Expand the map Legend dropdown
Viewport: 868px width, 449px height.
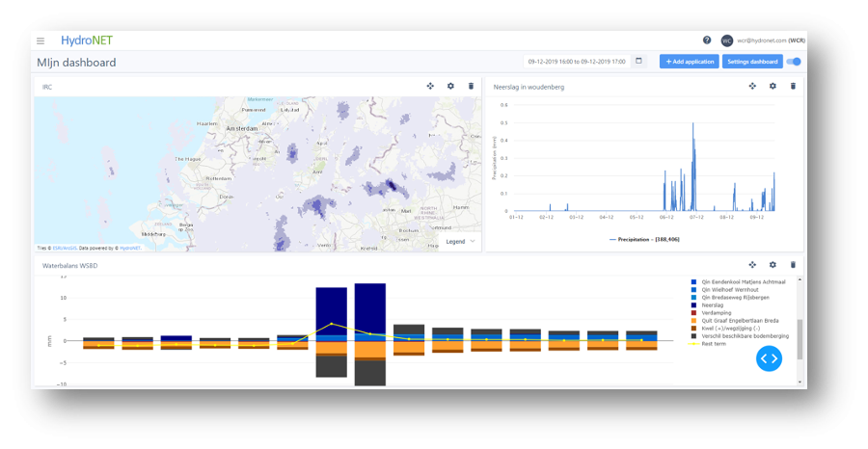point(461,242)
